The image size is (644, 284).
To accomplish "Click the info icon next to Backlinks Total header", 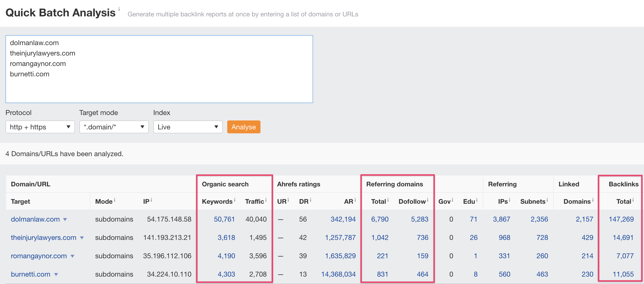I will pos(633,200).
